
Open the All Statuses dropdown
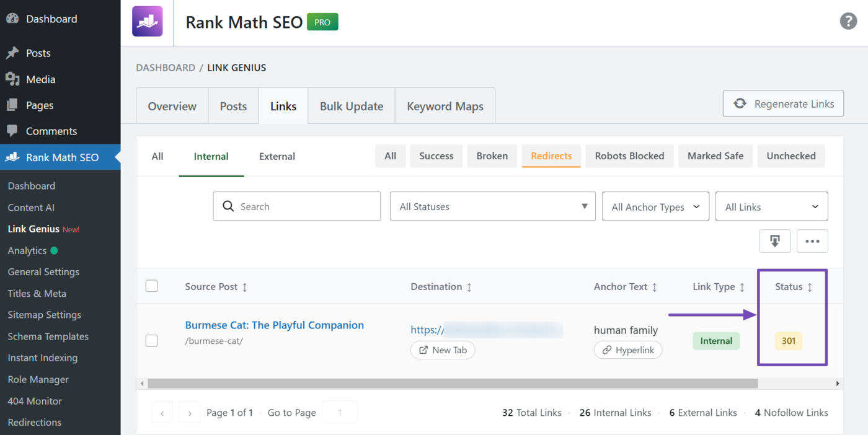[x=492, y=206]
